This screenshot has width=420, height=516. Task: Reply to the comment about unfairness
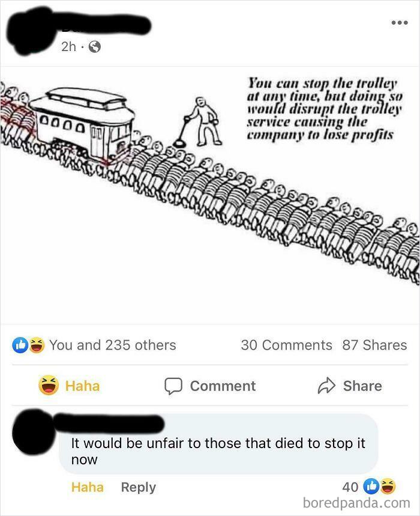point(139,487)
